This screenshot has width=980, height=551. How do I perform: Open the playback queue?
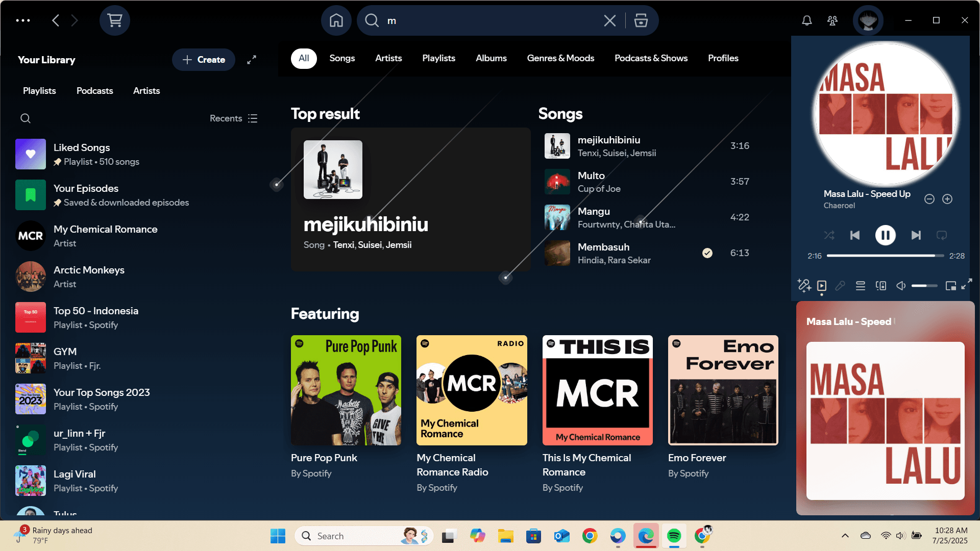(x=861, y=286)
